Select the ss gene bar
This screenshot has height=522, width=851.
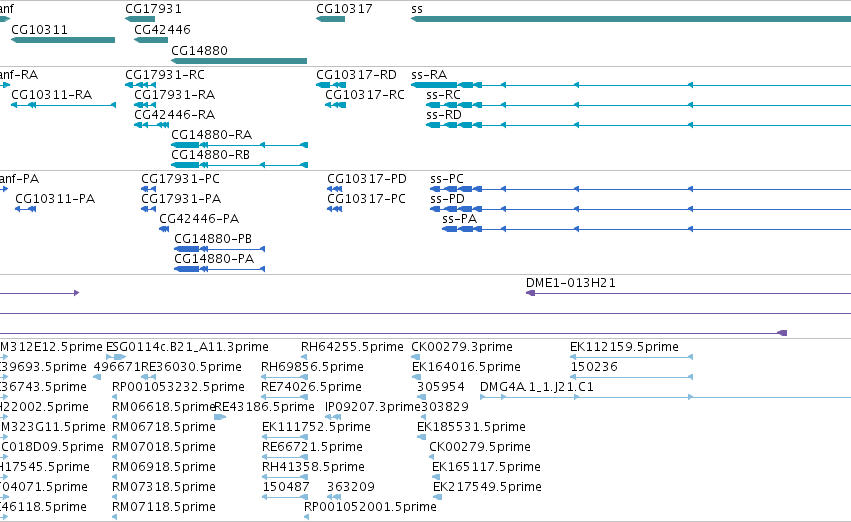(631, 19)
